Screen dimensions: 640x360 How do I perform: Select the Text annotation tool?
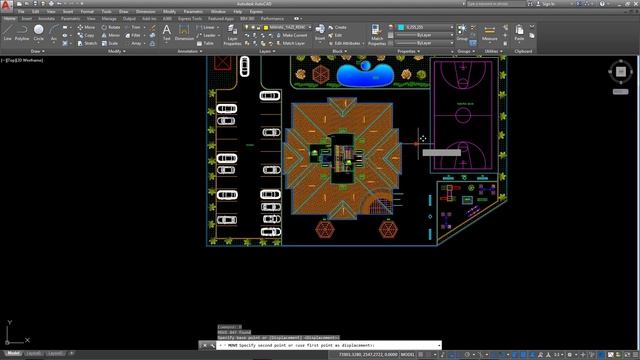(167, 33)
